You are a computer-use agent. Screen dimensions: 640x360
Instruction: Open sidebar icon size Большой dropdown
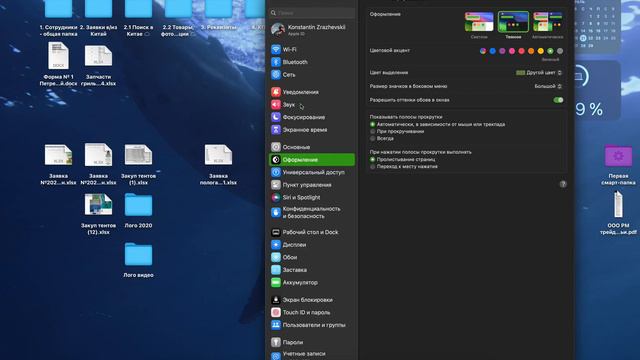click(x=549, y=86)
